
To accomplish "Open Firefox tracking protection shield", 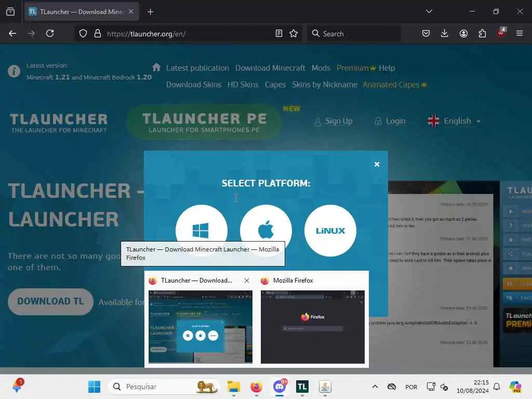I will [83, 33].
